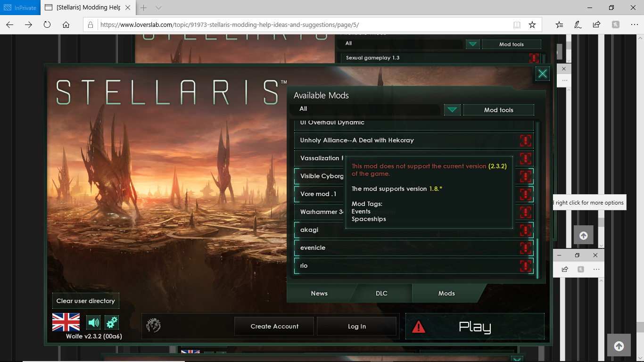The height and width of the screenshot is (362, 644).
Task: Click the upper scroll-to-top arrow button
Action: pyautogui.click(x=583, y=235)
